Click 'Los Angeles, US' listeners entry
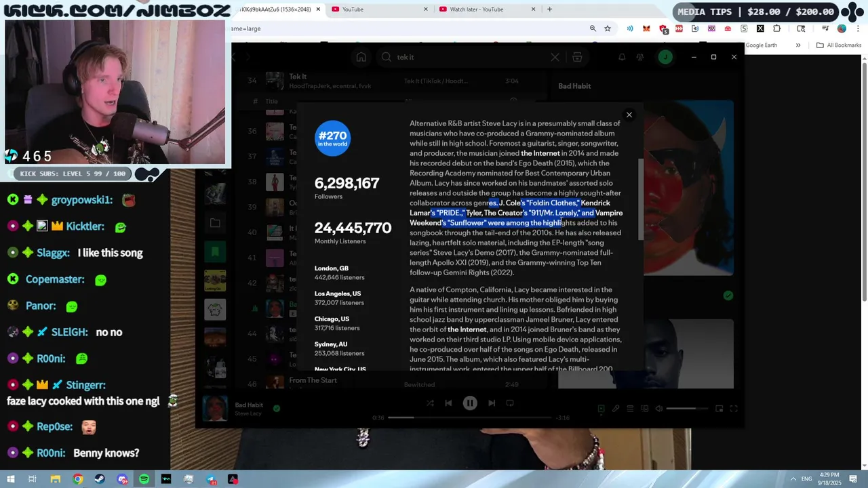The width and height of the screenshot is (868, 488). 339,298
